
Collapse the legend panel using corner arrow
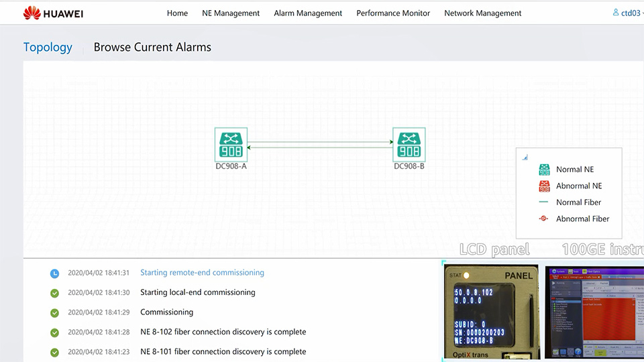coord(525,158)
